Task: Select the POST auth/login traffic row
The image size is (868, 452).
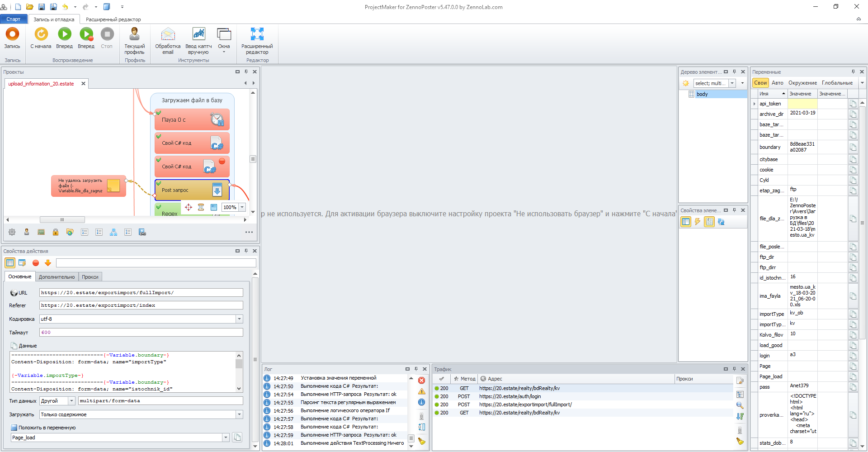Action: (x=583, y=396)
